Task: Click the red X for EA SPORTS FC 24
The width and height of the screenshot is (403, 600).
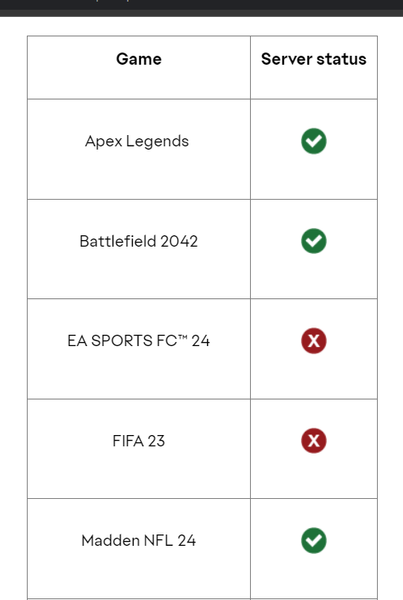Action: (313, 341)
